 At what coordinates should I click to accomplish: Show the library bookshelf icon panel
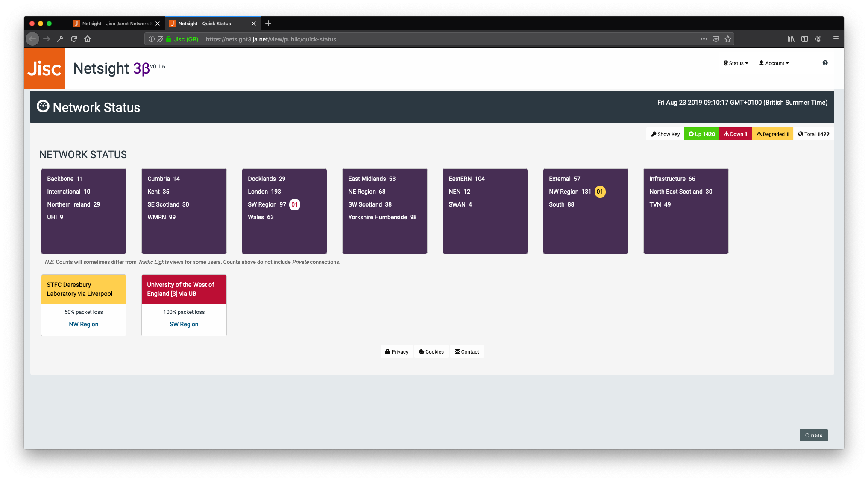coord(791,39)
